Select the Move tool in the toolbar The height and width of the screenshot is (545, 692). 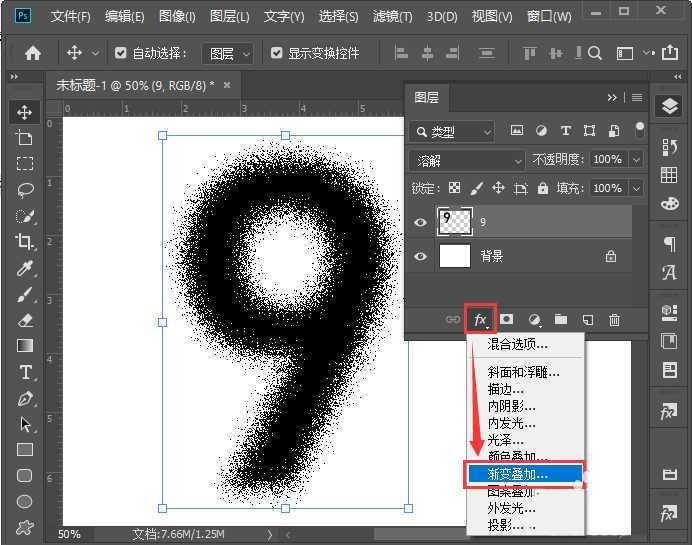25,112
